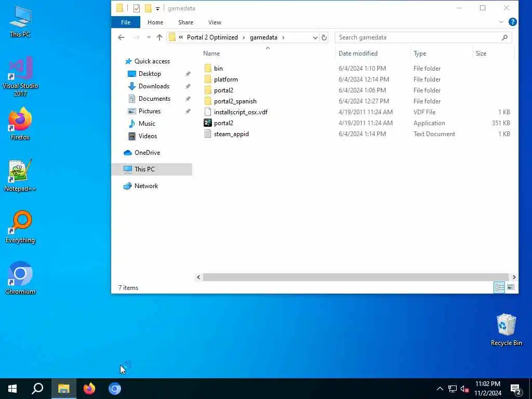Switch to Large icons view layout

click(x=511, y=288)
